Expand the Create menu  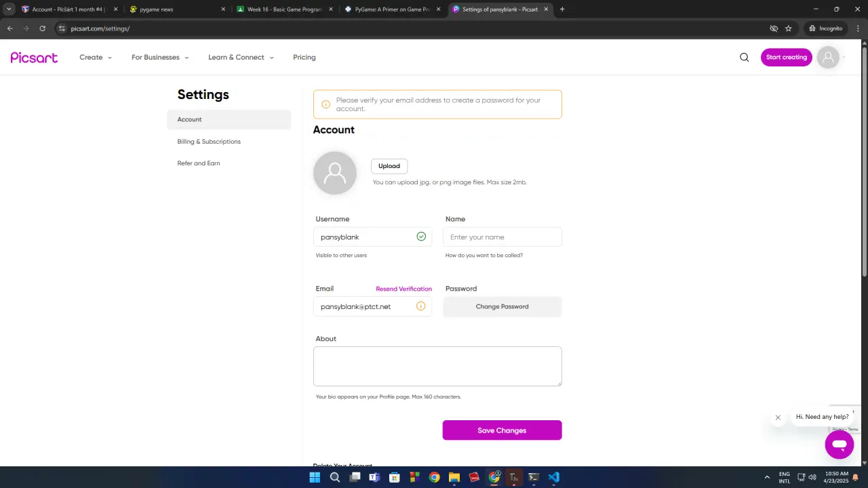96,58
